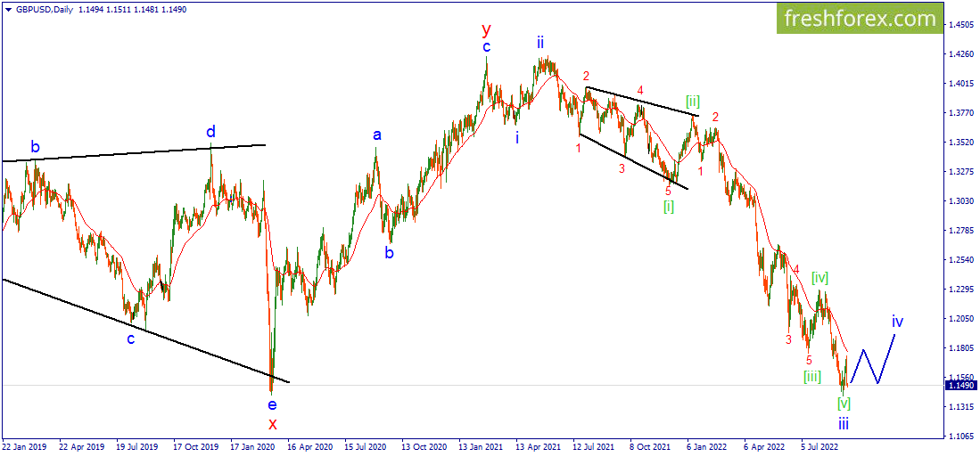Select the green '[i]' wave label
Image resolution: width=980 pixels, height=457 pixels.
[x=669, y=207]
